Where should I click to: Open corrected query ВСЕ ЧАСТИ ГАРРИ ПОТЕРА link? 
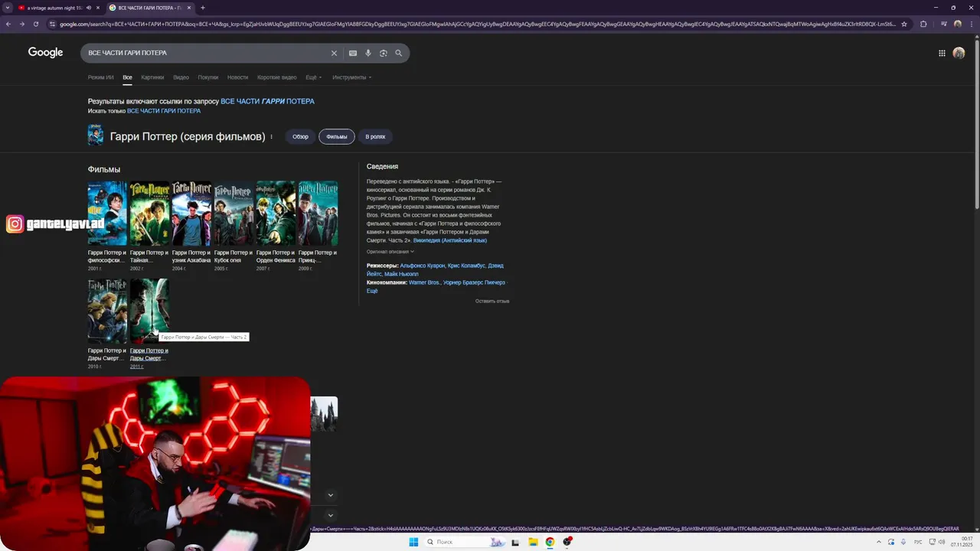click(x=267, y=101)
